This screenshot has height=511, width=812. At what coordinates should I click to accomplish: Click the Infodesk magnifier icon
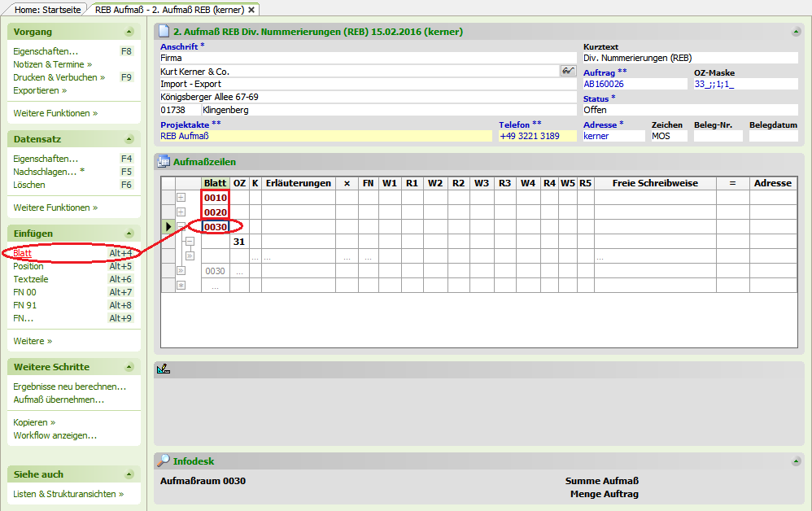click(164, 461)
